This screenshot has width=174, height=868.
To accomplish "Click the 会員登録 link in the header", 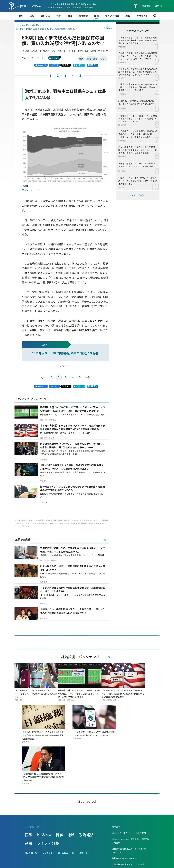I will (146, 6).
